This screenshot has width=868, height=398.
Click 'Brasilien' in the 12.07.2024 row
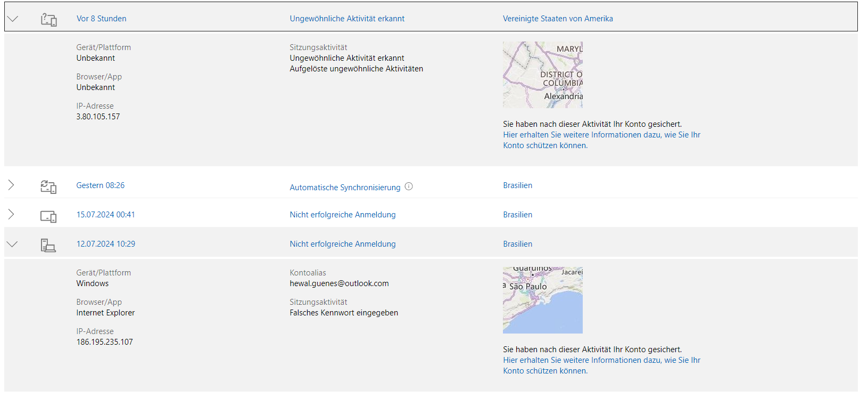tap(517, 244)
